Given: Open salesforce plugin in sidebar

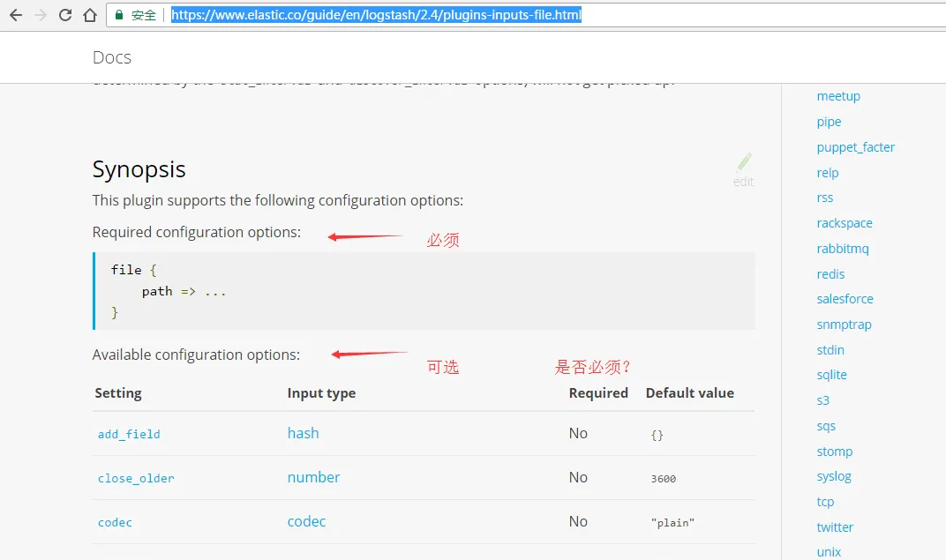Looking at the screenshot, I should [845, 299].
